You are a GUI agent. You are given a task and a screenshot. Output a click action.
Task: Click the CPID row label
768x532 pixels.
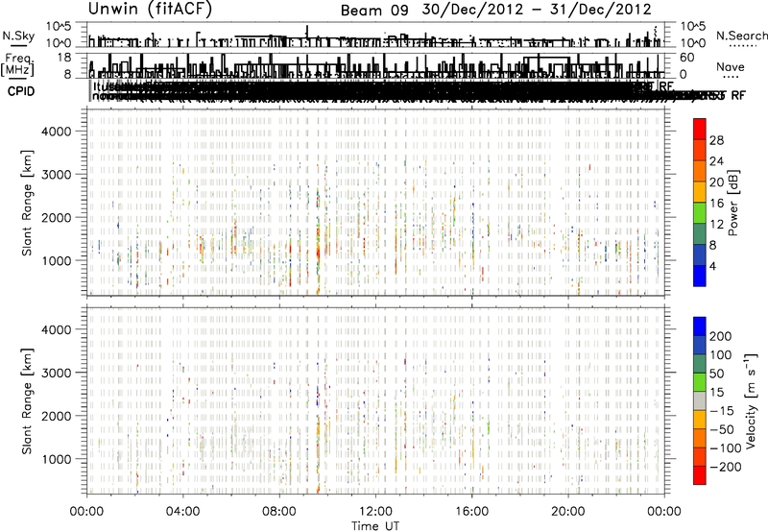coord(21,91)
